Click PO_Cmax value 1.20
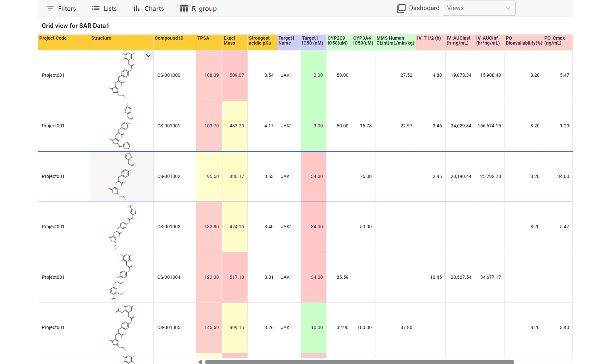Viewport: 609px width, 364px height. (564, 126)
